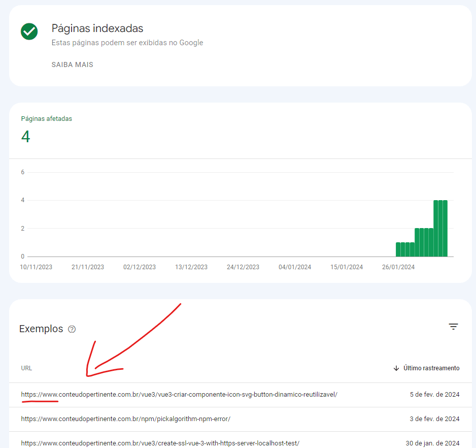Click the crawl date 5 de fev. de 2024

[434, 394]
